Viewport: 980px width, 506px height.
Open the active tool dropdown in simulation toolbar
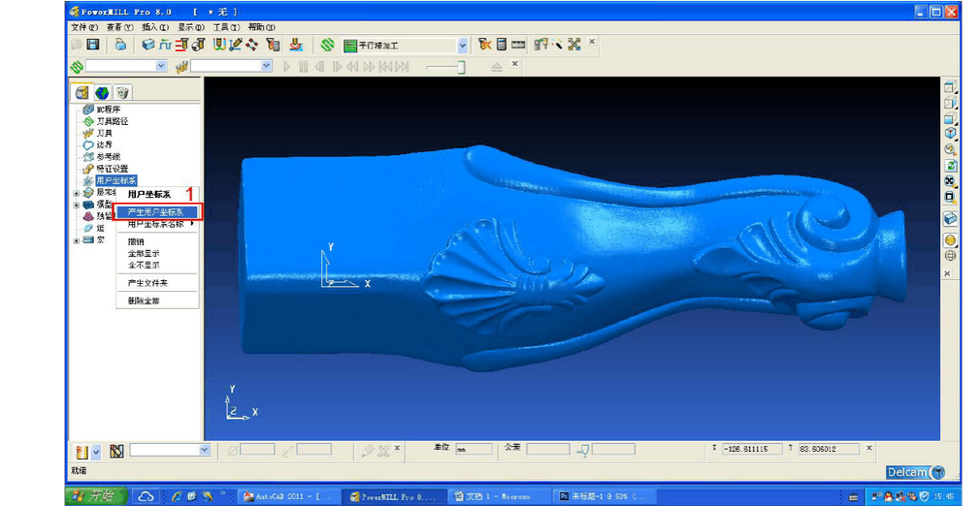(x=266, y=66)
